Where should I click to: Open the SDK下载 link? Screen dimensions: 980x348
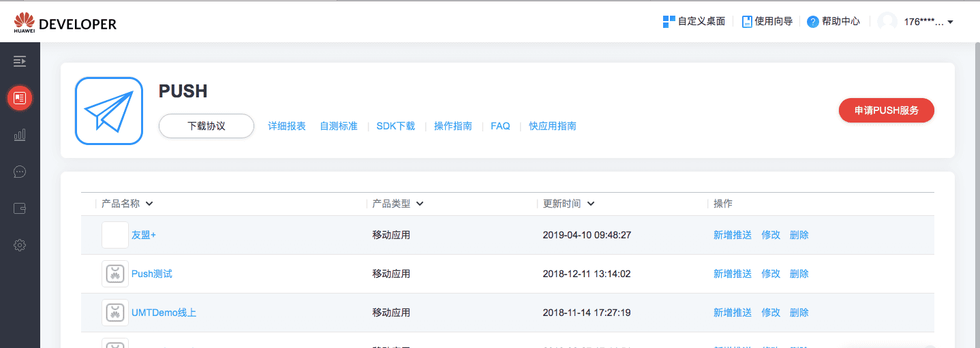coord(395,126)
